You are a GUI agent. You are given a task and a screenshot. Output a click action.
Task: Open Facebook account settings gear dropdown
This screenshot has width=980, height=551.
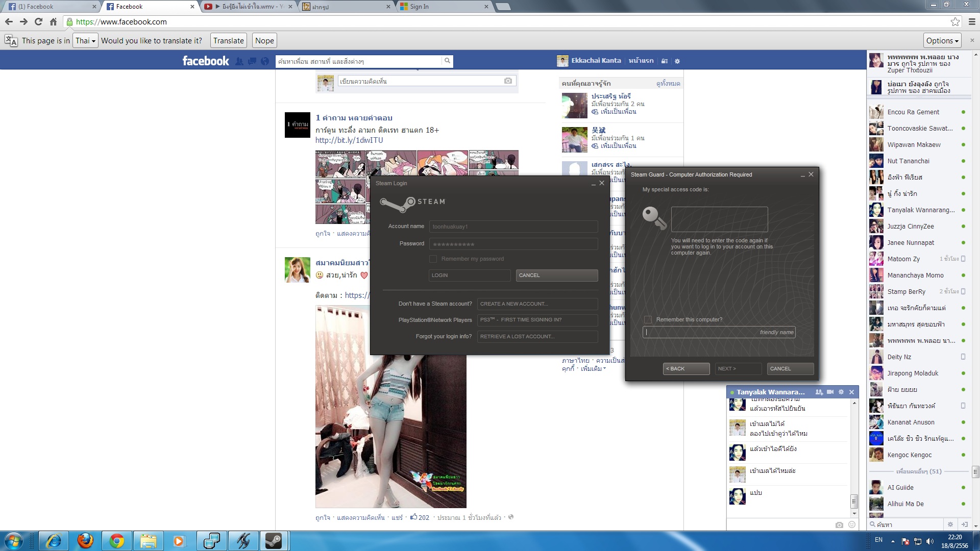click(677, 61)
